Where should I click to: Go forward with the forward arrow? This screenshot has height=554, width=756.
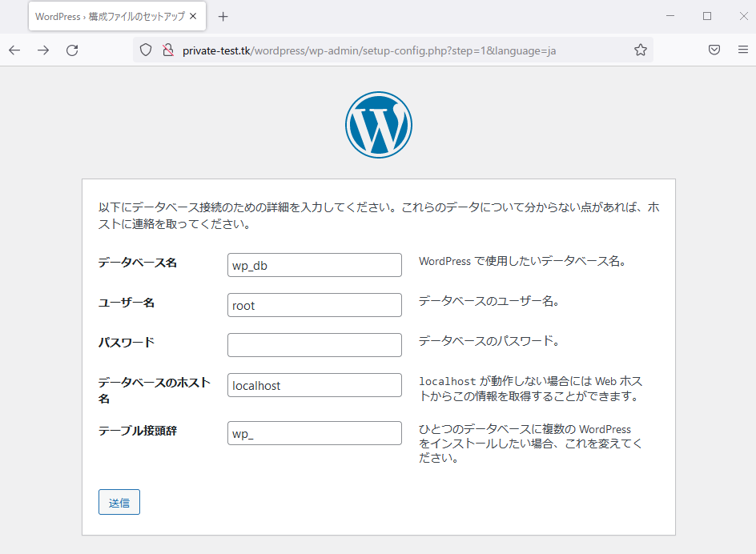click(43, 50)
